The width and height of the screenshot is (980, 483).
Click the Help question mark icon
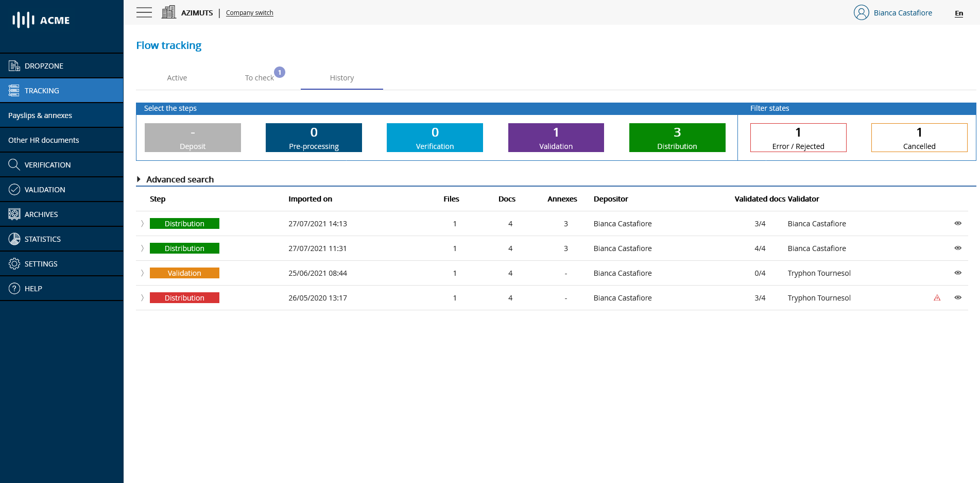tap(14, 288)
